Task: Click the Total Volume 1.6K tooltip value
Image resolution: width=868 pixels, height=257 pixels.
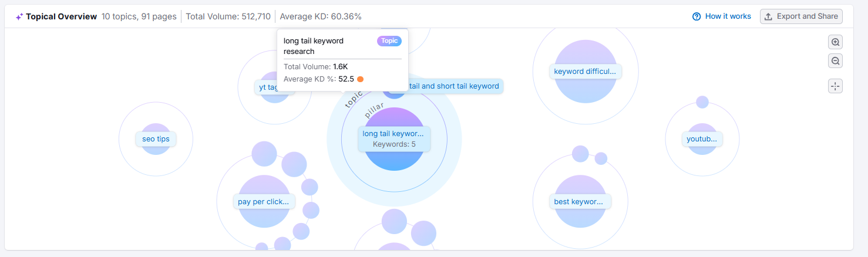Action: coord(340,67)
